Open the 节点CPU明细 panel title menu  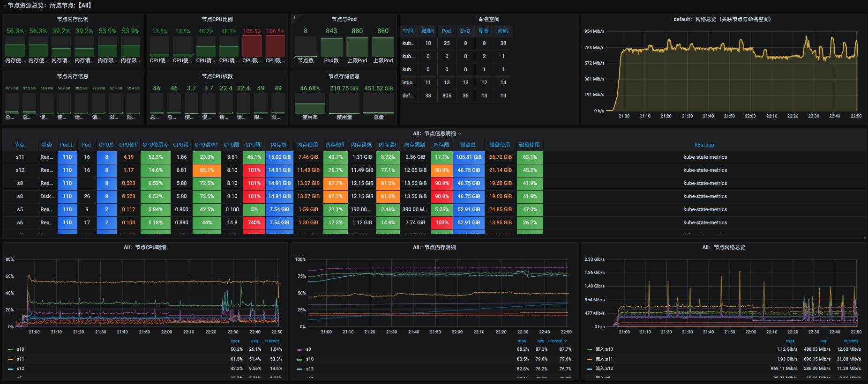[145, 247]
